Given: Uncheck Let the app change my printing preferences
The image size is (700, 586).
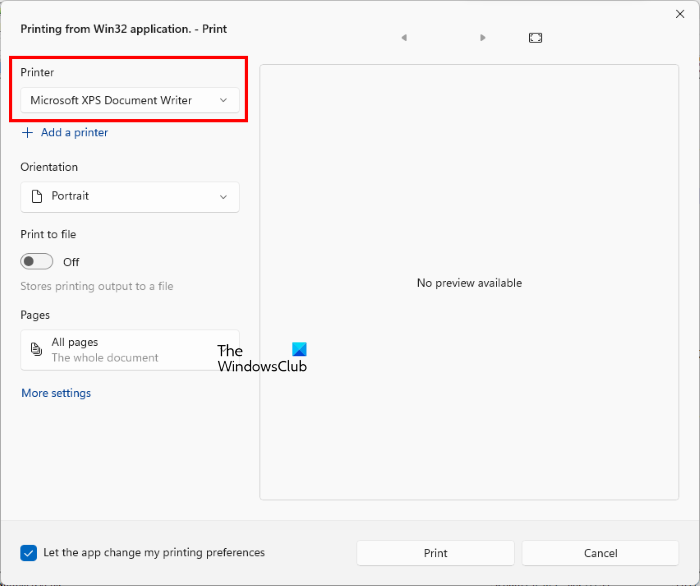Looking at the screenshot, I should coord(29,553).
